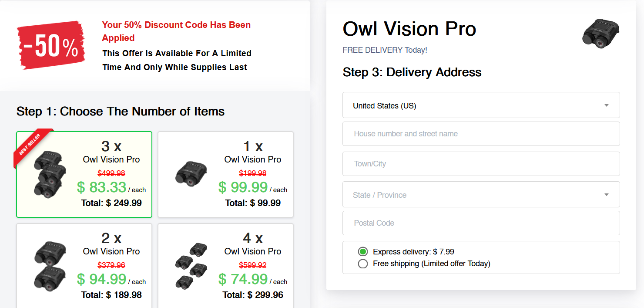The image size is (644, 308).
Task: Click the Town/City input field
Action: [480, 164]
